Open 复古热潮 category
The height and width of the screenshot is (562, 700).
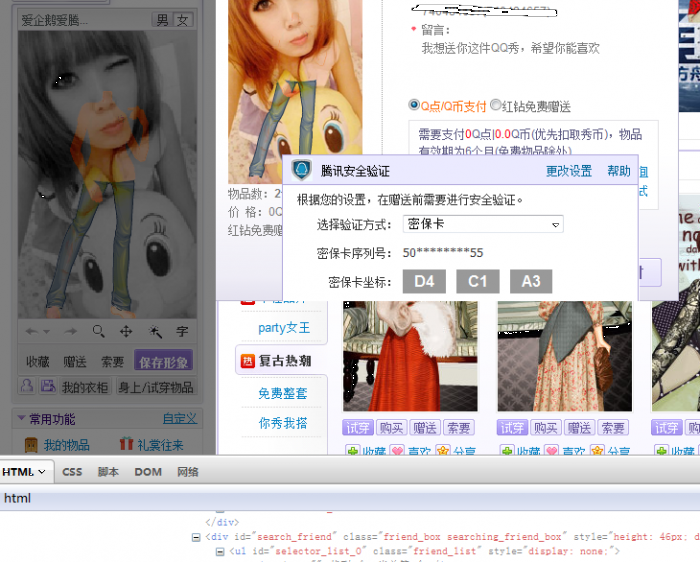point(285,361)
